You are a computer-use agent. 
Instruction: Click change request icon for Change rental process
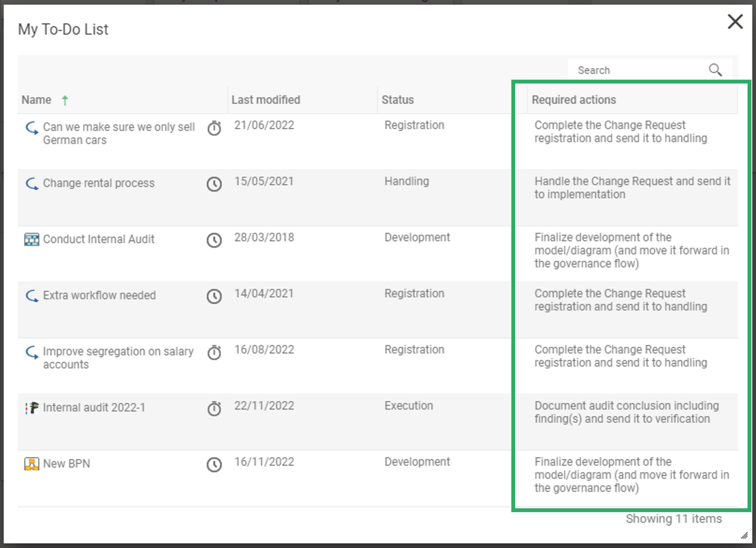[x=32, y=184]
